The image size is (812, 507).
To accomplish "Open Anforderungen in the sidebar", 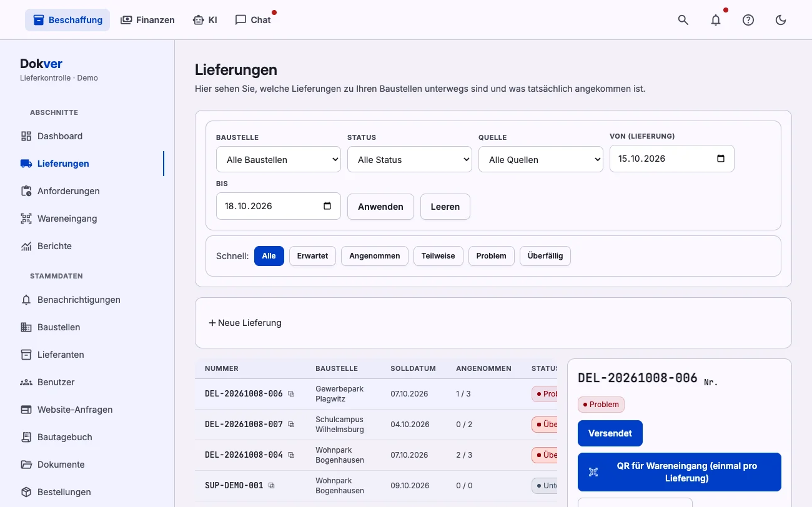I will [87, 191].
